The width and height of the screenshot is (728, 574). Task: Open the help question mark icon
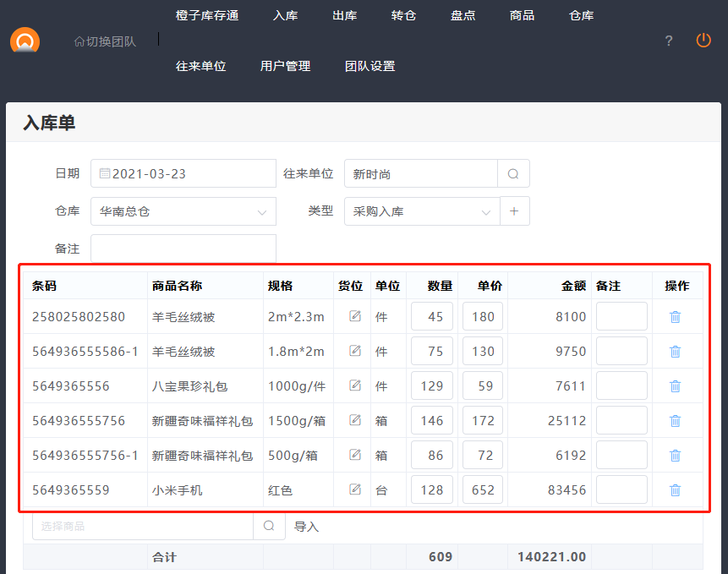pyautogui.click(x=669, y=41)
